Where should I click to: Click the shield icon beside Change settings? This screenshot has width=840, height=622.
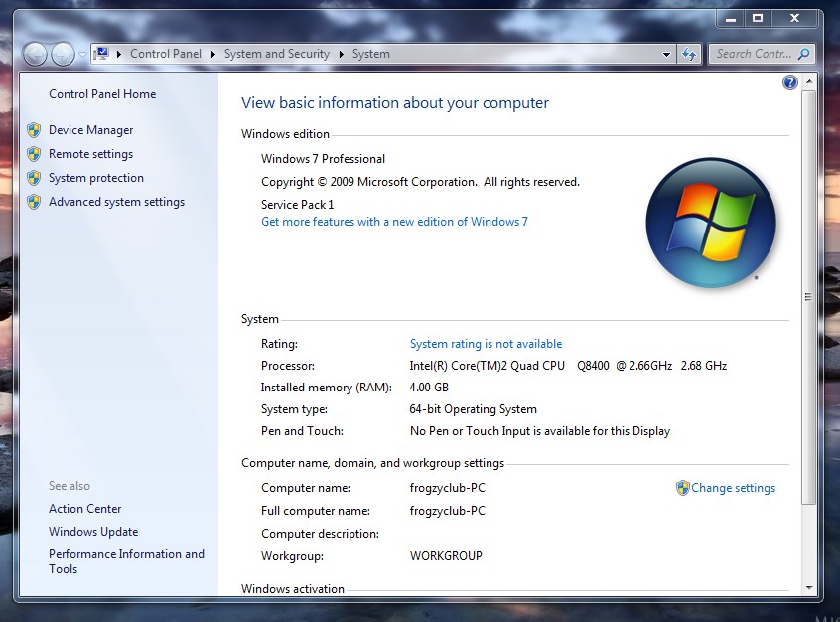click(682, 488)
